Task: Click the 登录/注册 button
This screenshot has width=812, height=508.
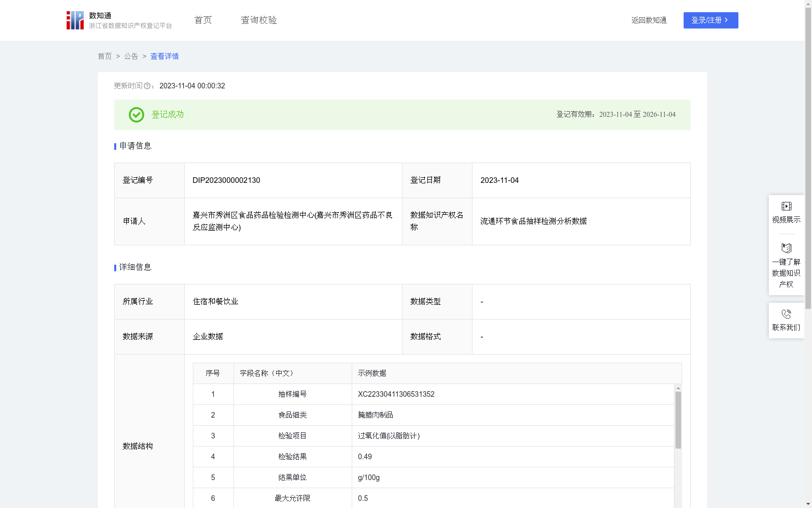Action: click(x=710, y=20)
